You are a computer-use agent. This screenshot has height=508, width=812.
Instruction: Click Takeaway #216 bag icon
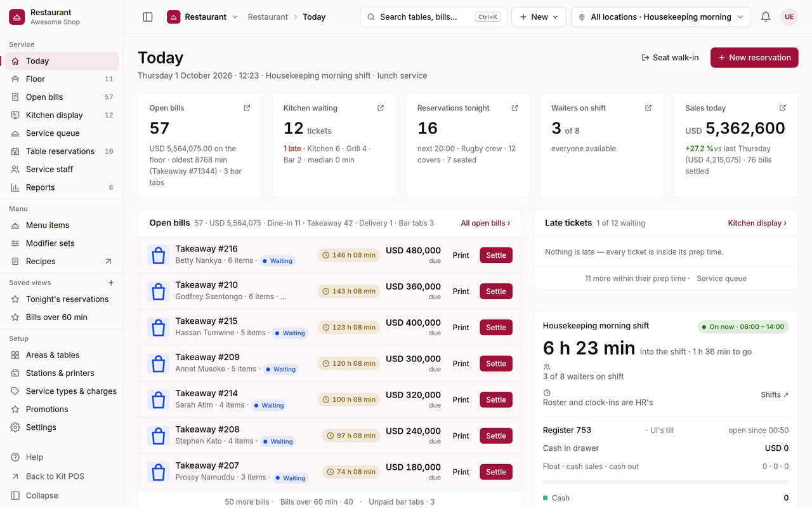[159, 255]
